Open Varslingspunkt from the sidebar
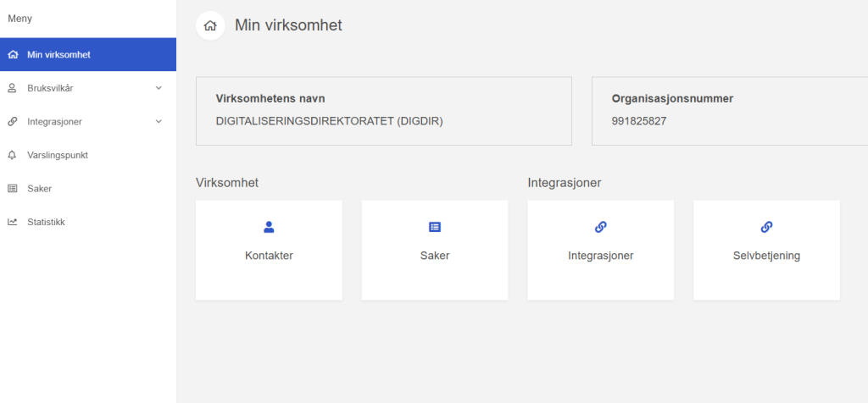 58,155
